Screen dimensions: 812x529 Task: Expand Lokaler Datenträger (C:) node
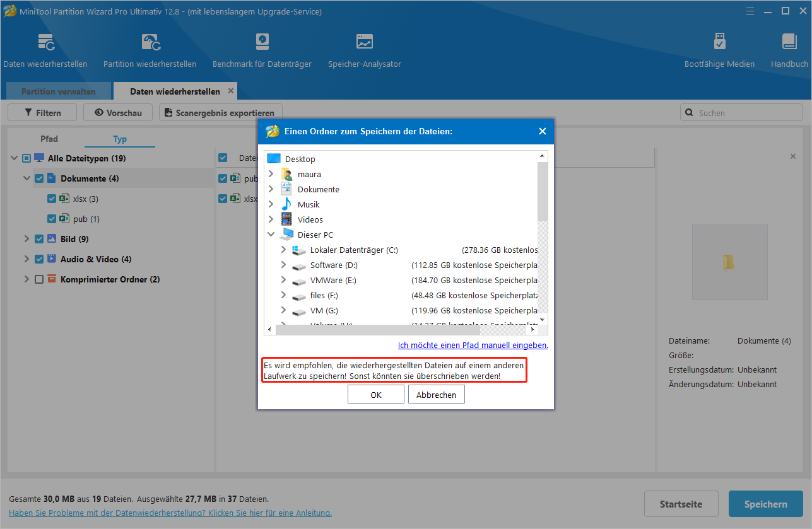pyautogui.click(x=284, y=250)
